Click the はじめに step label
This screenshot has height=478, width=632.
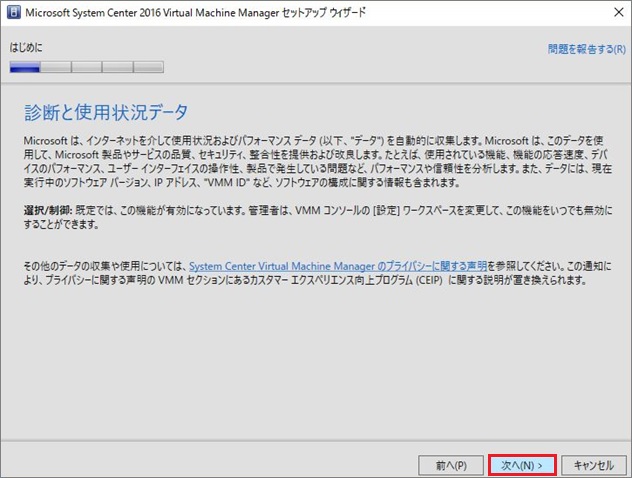[x=27, y=48]
